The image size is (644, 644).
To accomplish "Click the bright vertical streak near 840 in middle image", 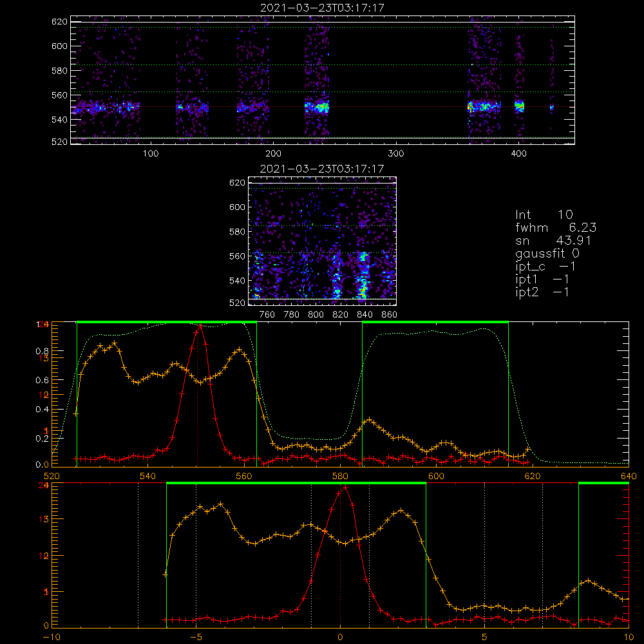I will 363,276.
